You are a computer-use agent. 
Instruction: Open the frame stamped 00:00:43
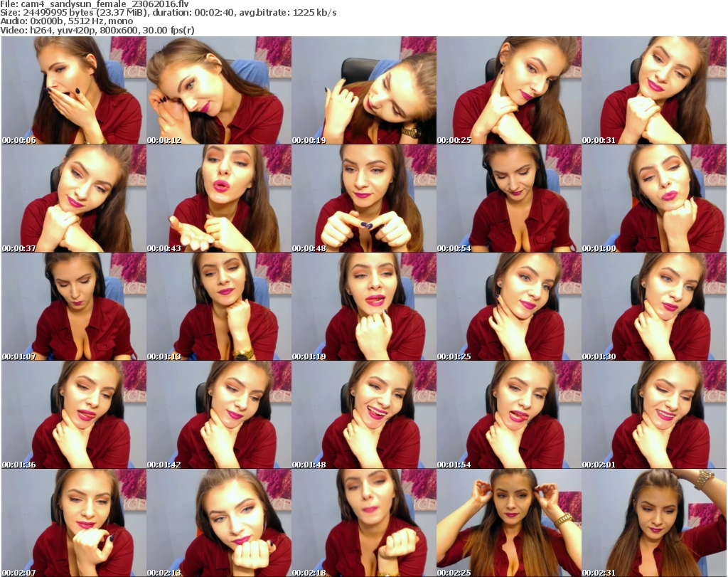click(219, 198)
